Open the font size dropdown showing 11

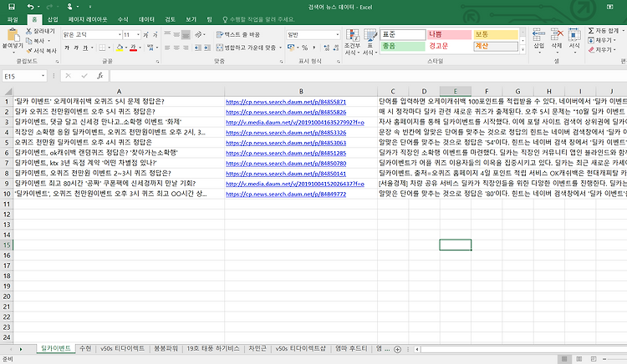tap(138, 35)
